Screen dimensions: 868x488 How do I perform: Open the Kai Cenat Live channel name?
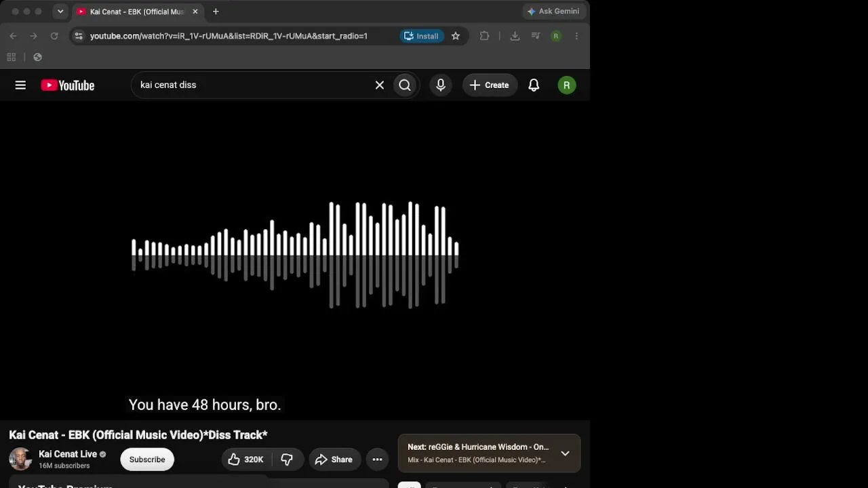(68, 454)
